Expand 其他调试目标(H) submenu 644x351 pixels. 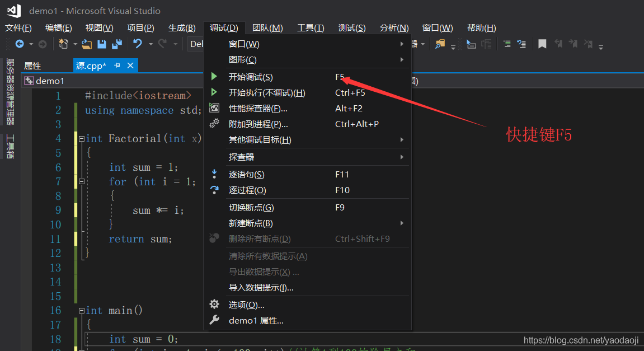(308, 140)
